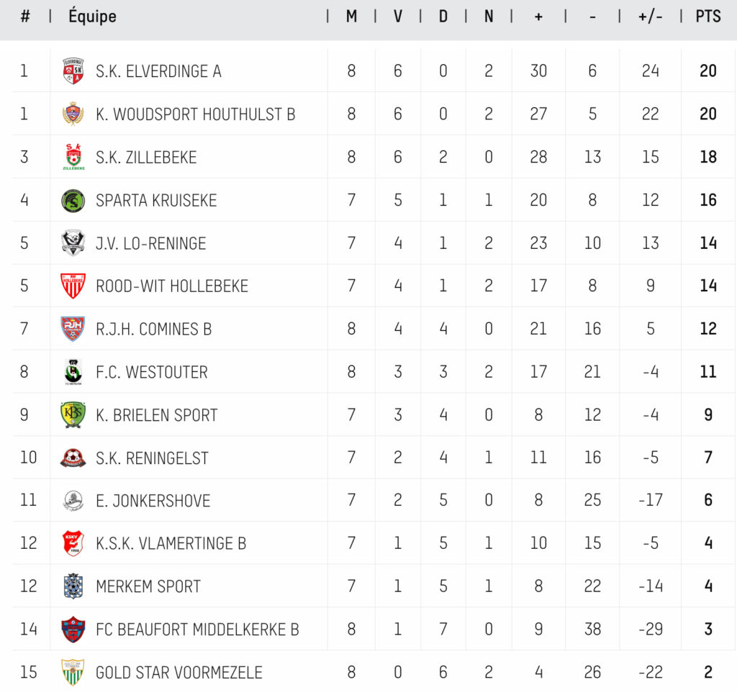Click the Sparta Kruiseke helmet logo
The height and width of the screenshot is (700, 737).
(x=73, y=200)
